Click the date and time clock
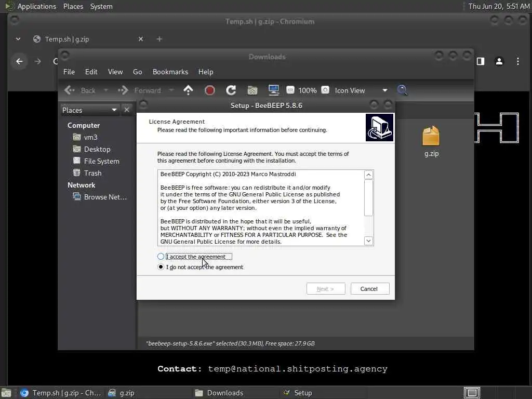Image resolution: width=532 pixels, height=399 pixels. (499, 6)
